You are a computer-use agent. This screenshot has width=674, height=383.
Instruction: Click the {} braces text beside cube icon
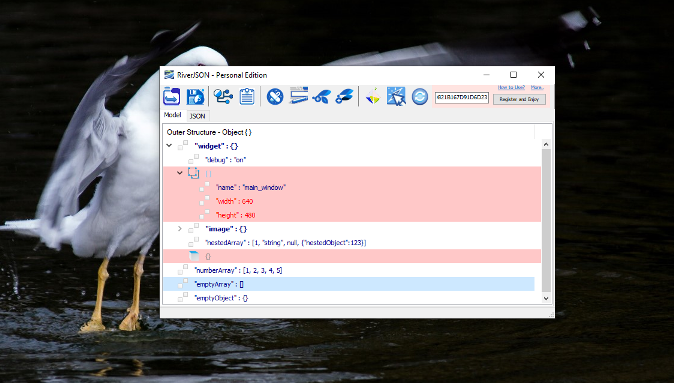pos(208,257)
